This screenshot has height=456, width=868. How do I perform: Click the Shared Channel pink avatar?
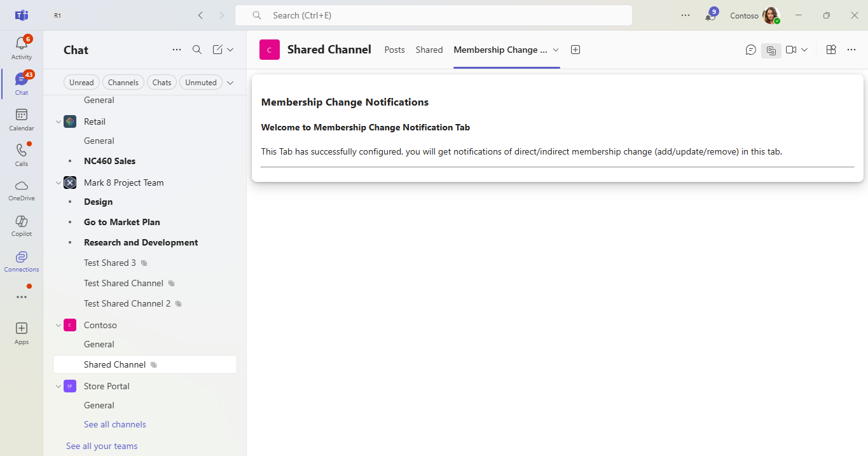tap(270, 50)
